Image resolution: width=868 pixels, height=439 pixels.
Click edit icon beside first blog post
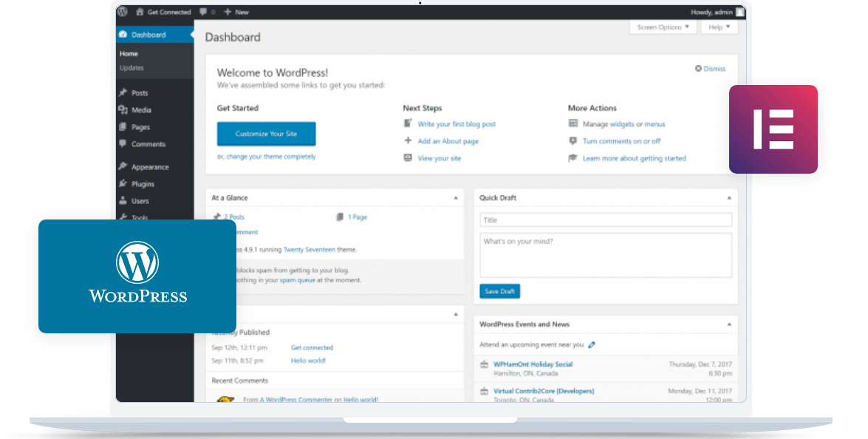pos(408,123)
